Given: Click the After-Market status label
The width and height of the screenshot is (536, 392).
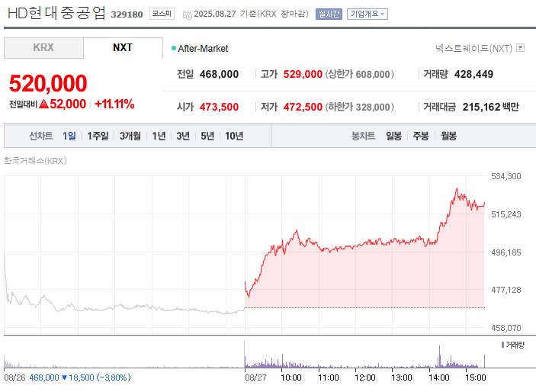Looking at the screenshot, I should [x=203, y=49].
